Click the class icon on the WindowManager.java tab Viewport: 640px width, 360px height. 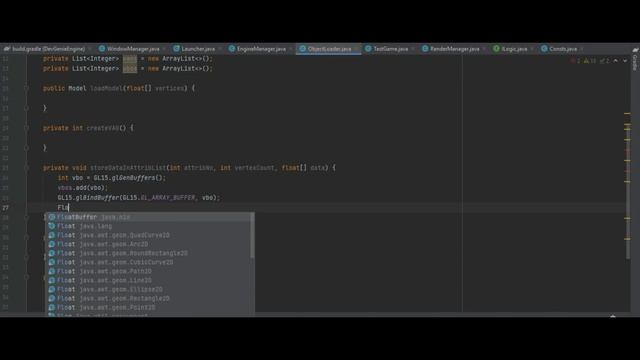[x=102, y=49]
